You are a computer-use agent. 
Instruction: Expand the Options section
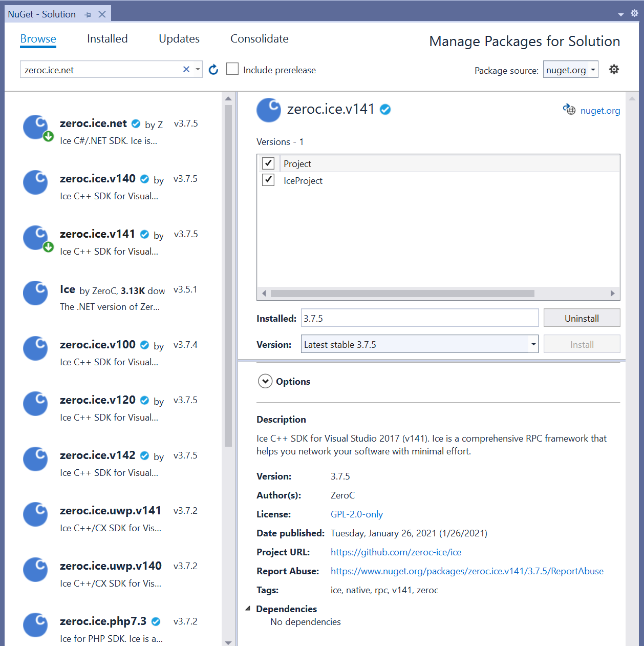(x=265, y=381)
